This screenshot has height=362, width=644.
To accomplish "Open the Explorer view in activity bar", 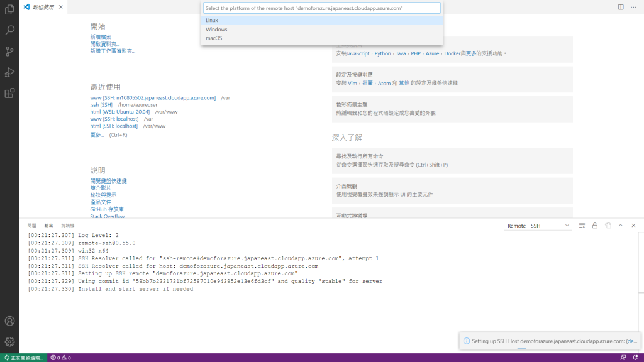I will pos(9,9).
